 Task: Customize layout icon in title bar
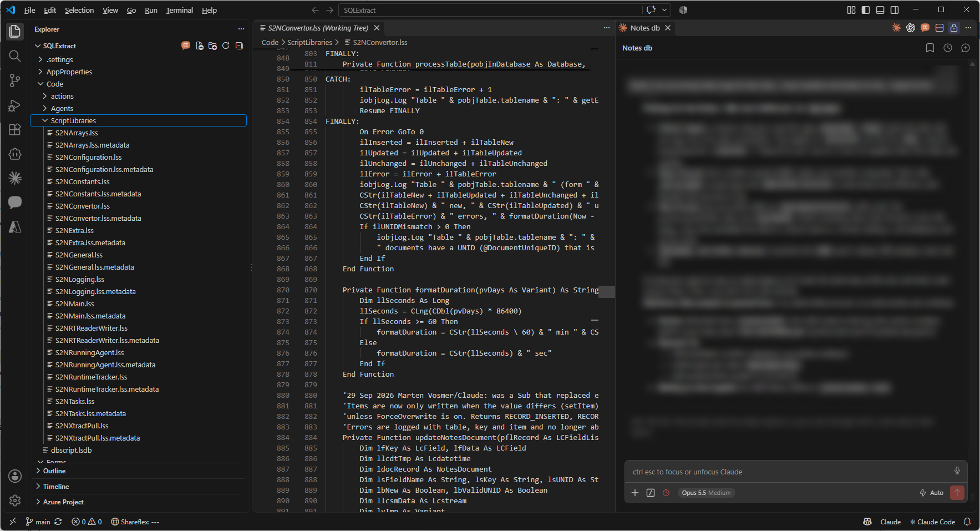[851, 10]
